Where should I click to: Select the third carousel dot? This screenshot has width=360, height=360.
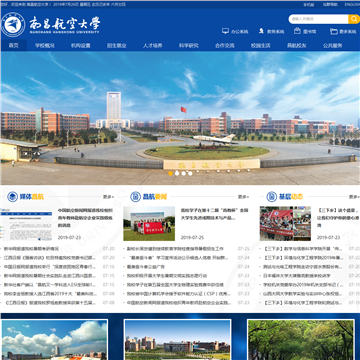184,173
